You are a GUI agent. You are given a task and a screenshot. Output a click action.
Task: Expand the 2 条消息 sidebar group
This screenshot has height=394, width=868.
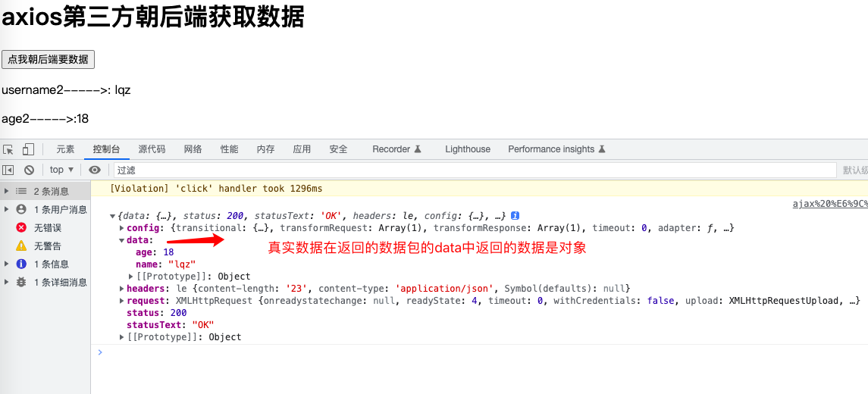click(x=6, y=191)
